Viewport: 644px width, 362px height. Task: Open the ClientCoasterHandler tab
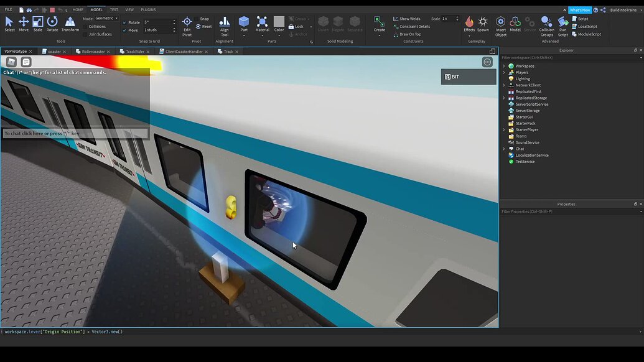click(184, 52)
